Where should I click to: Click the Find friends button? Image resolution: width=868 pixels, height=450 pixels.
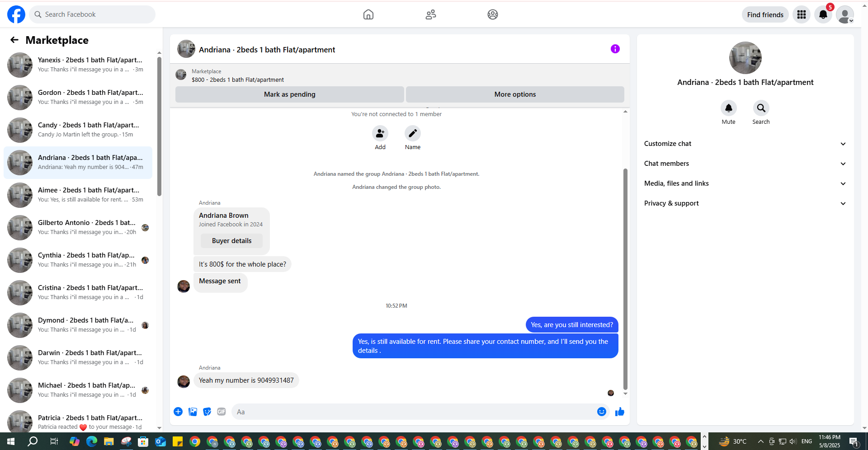765,14
